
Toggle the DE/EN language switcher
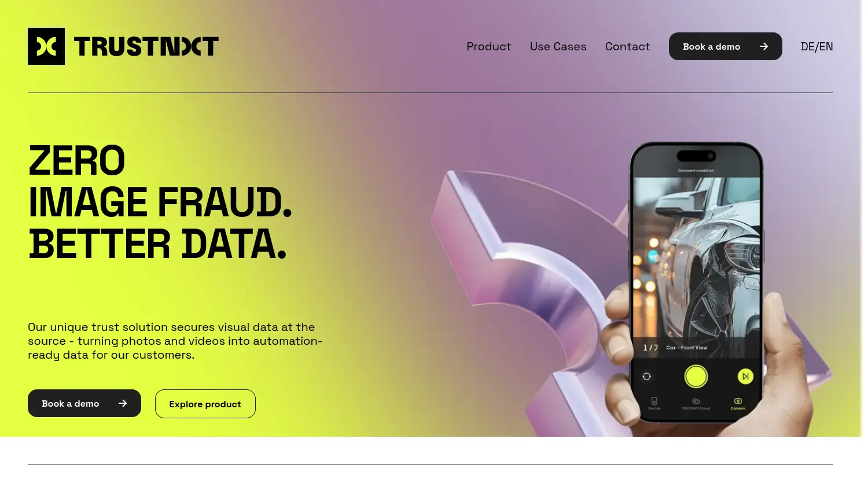point(816,46)
